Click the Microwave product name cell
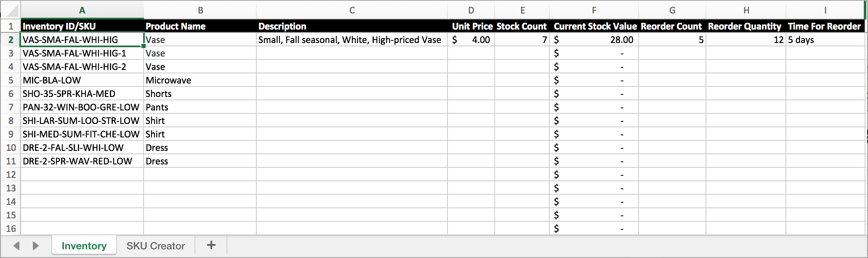Image resolution: width=868 pixels, height=258 pixels. [200, 80]
